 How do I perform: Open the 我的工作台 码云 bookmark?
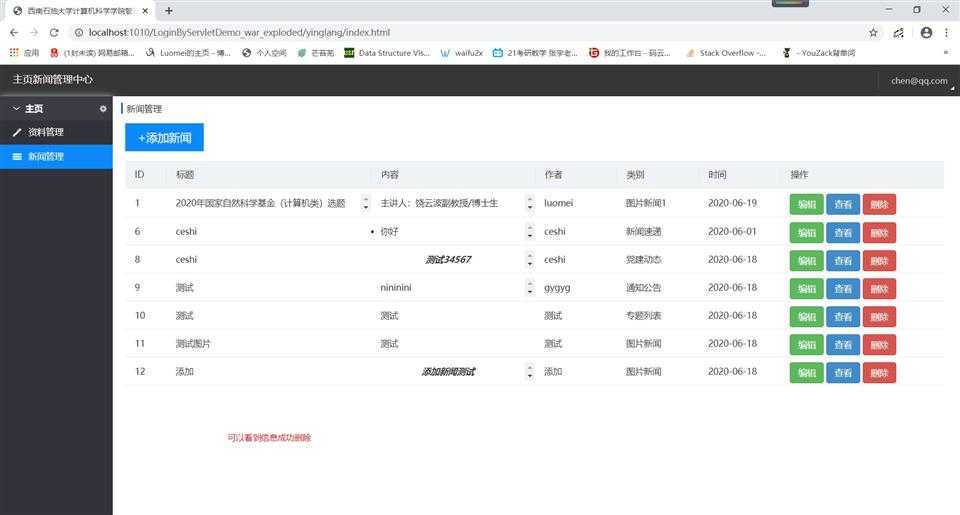coord(629,53)
